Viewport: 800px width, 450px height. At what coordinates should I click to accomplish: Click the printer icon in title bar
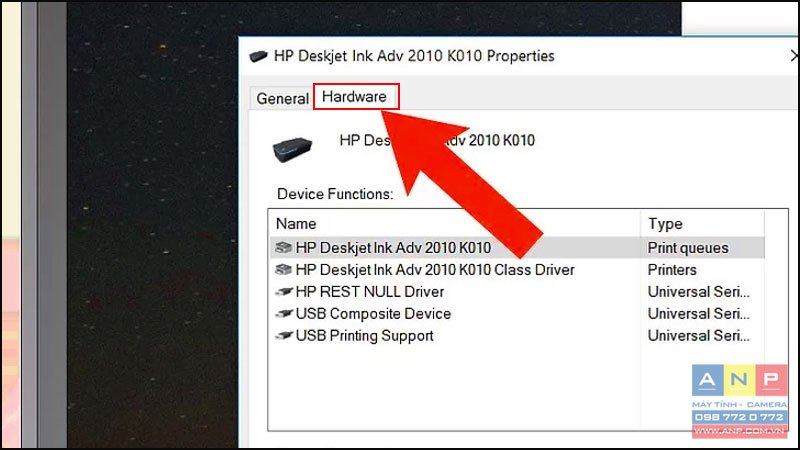click(x=258, y=56)
